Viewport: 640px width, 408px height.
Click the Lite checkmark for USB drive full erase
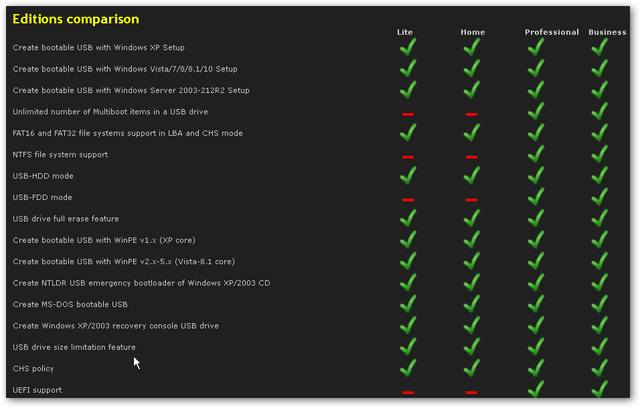[x=408, y=218]
